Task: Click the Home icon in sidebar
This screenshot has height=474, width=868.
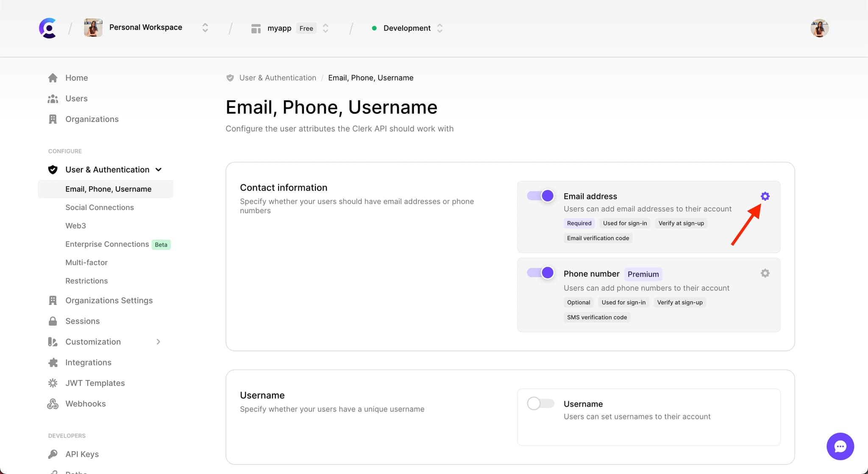Action: [x=53, y=78]
